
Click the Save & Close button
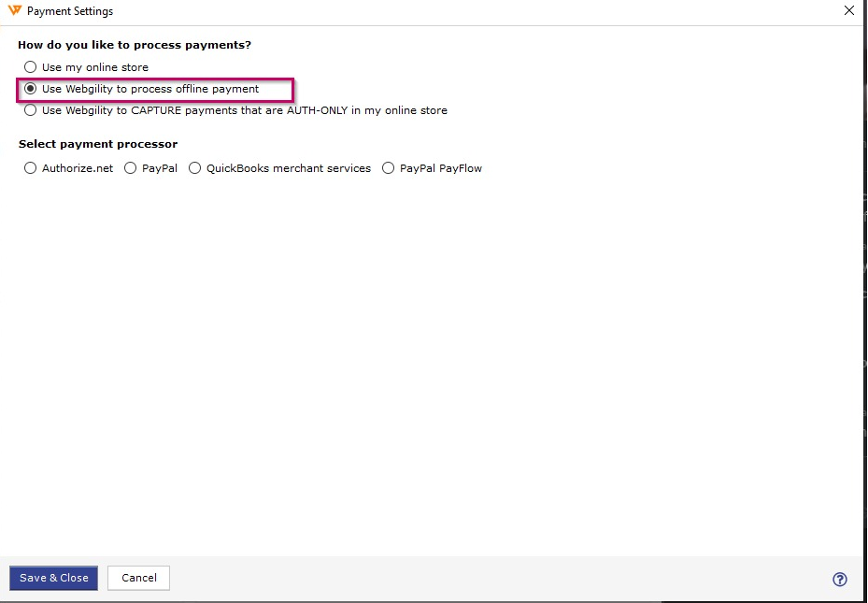(53, 578)
